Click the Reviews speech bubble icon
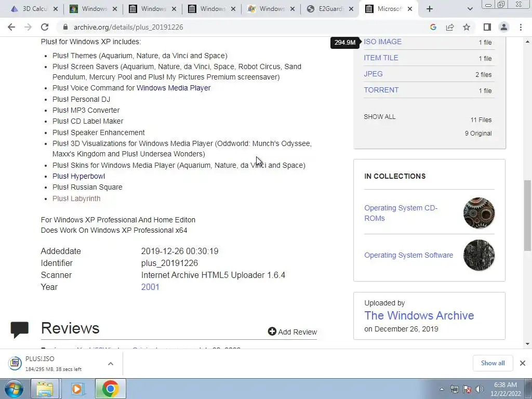This screenshot has width=532, height=399. pos(19,330)
